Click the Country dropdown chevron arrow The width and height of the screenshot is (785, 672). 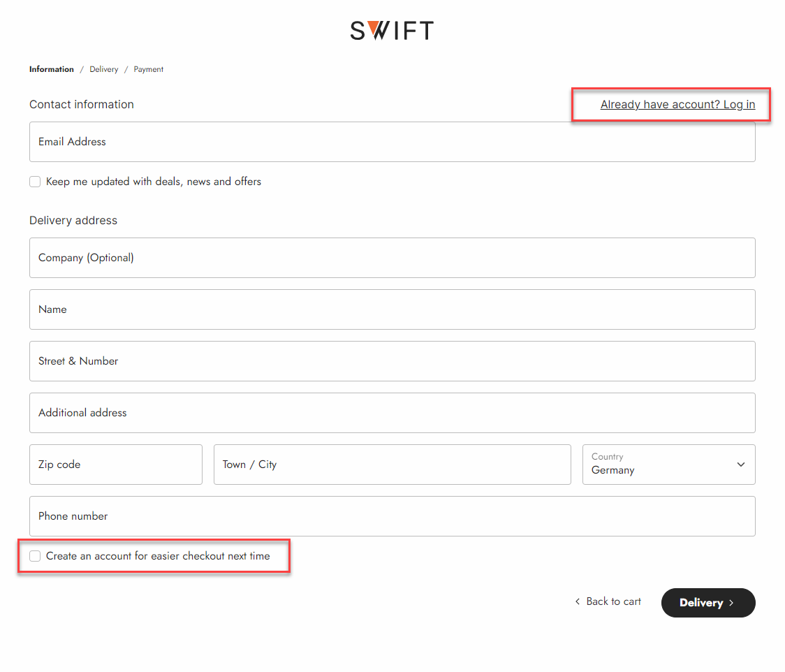(741, 465)
